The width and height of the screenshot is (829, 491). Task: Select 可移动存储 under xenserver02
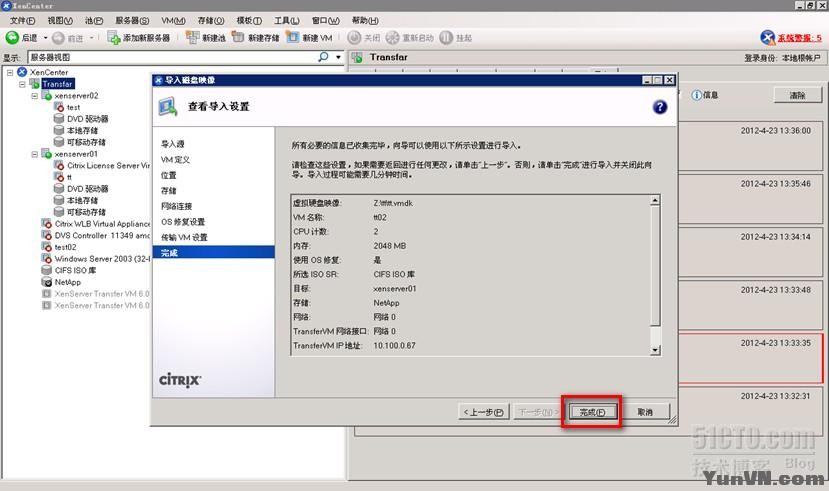[86, 142]
